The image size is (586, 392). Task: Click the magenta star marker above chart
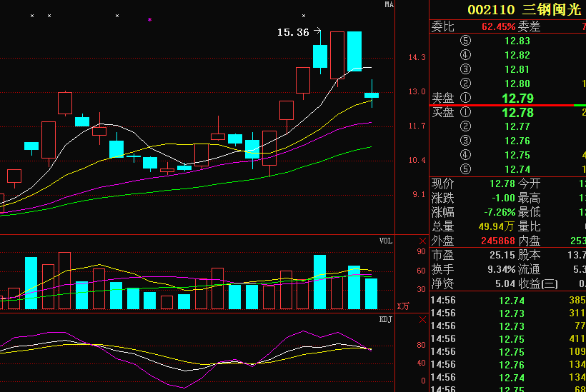[149, 19]
